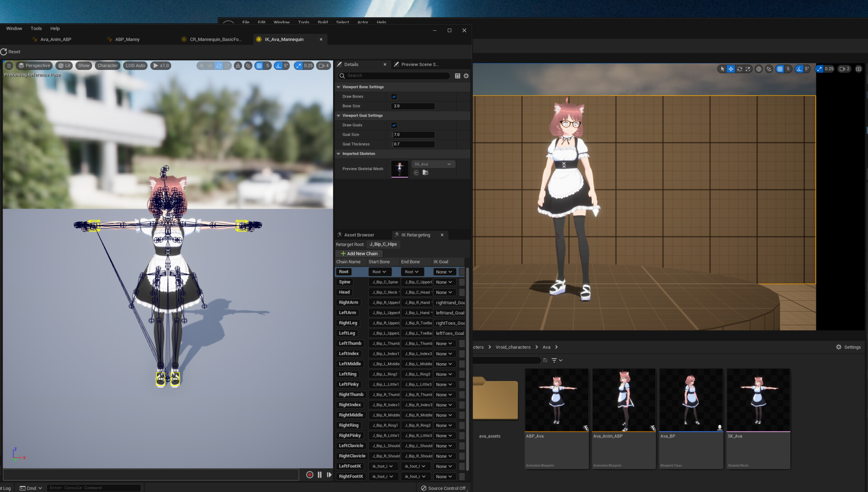Screen dimensions: 868x492
Task: Collapse the Viewport Goal Settings section
Action: pos(338,115)
